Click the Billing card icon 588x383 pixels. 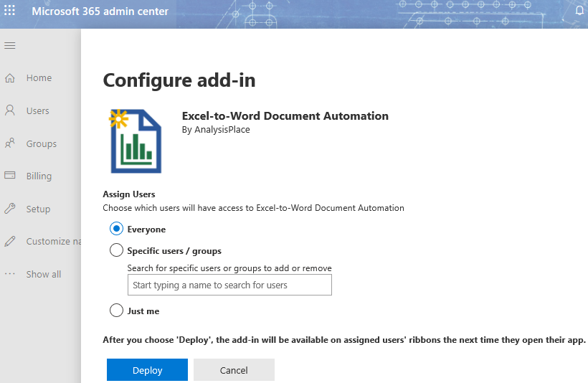point(10,175)
